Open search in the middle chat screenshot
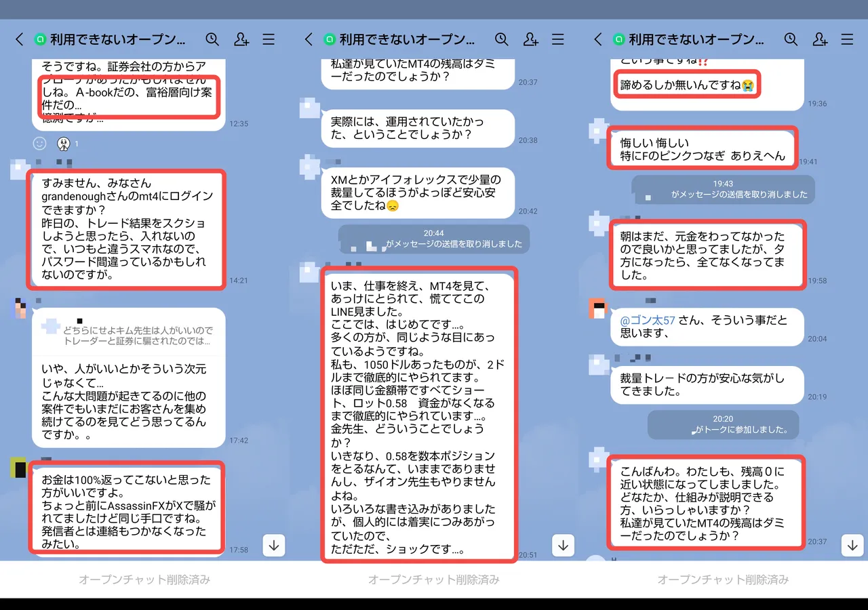Screen dimensions: 868x610 point(502,39)
